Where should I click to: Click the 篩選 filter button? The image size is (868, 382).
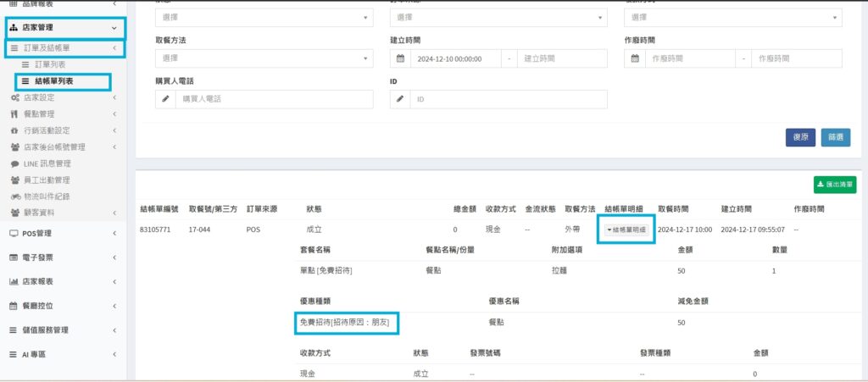[x=835, y=137]
